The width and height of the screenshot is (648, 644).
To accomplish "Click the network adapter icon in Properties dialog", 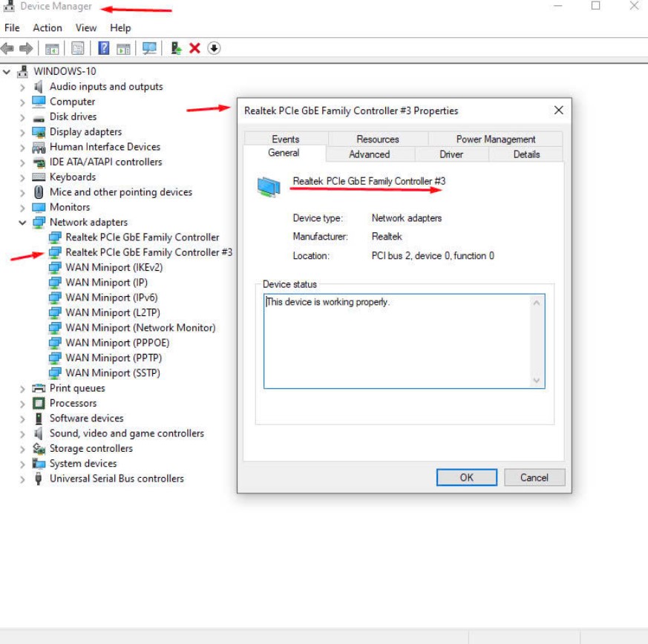I will coord(269,187).
